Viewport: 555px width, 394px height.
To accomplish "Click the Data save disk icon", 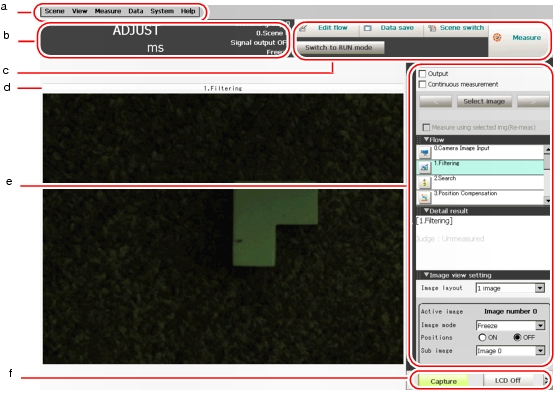I will [368, 28].
